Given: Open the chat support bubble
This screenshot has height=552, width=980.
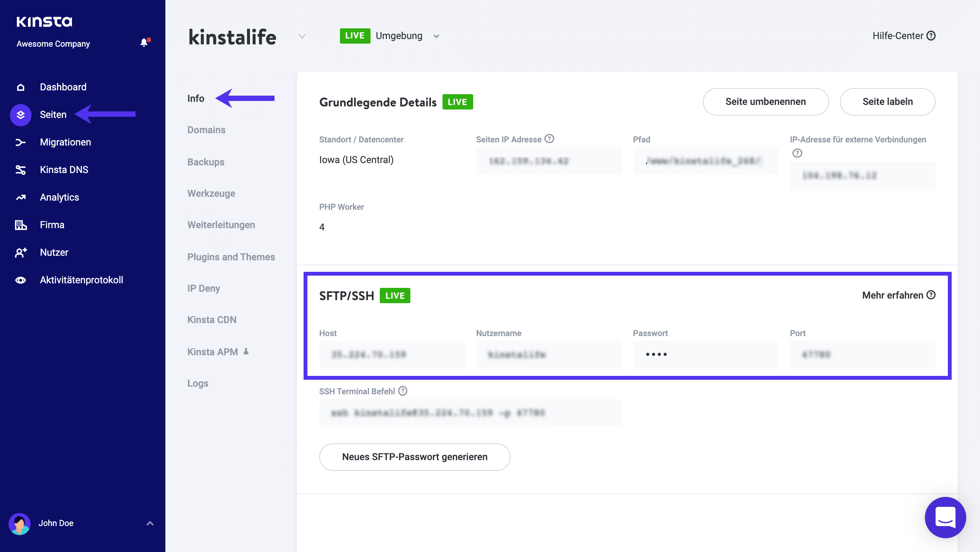Looking at the screenshot, I should click(945, 518).
